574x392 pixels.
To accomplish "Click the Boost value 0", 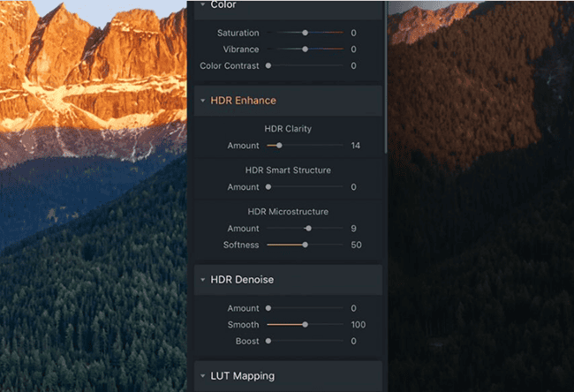I will tap(353, 341).
